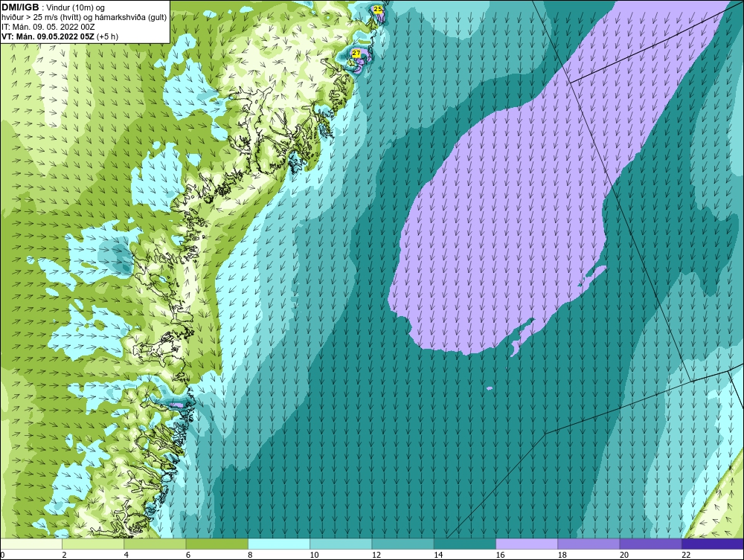
Task: Click the violet 20–22 m/s swatch
Action: tap(650, 544)
